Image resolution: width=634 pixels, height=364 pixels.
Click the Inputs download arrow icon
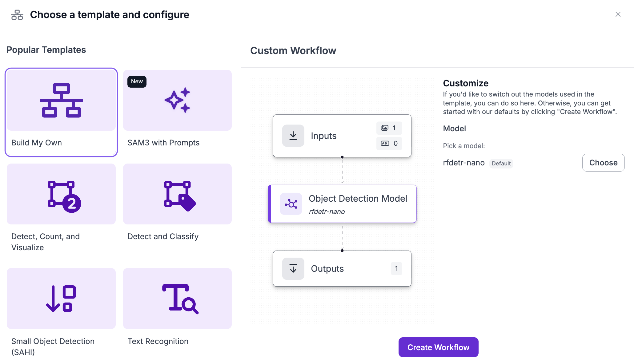pyautogui.click(x=293, y=136)
